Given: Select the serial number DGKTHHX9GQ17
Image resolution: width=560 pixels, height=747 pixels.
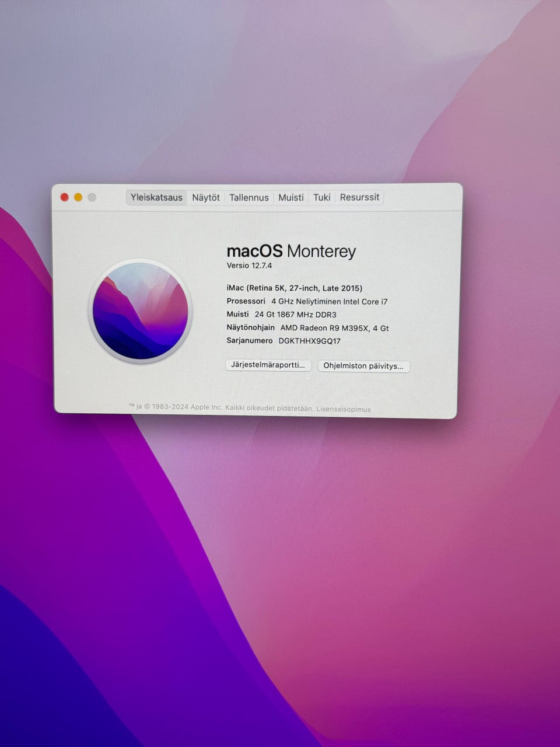Looking at the screenshot, I should tap(309, 341).
